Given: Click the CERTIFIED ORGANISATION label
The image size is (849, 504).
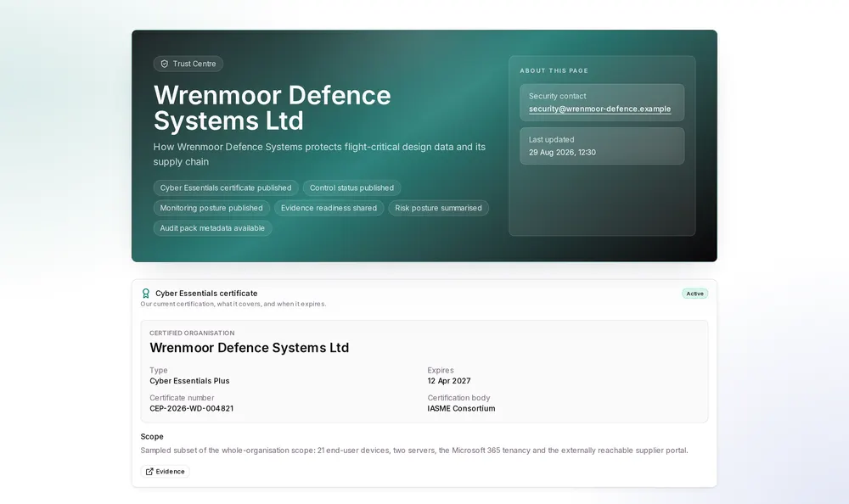Looking at the screenshot, I should point(192,333).
